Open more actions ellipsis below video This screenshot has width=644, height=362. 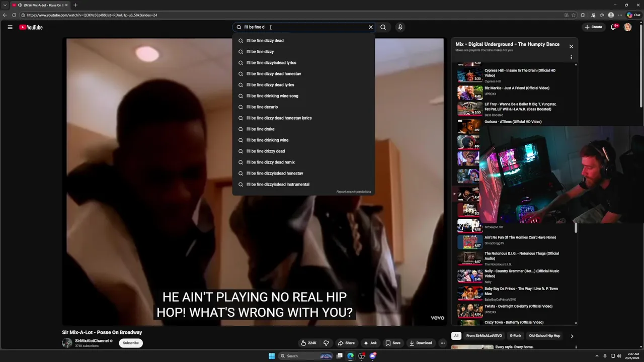pyautogui.click(x=443, y=343)
